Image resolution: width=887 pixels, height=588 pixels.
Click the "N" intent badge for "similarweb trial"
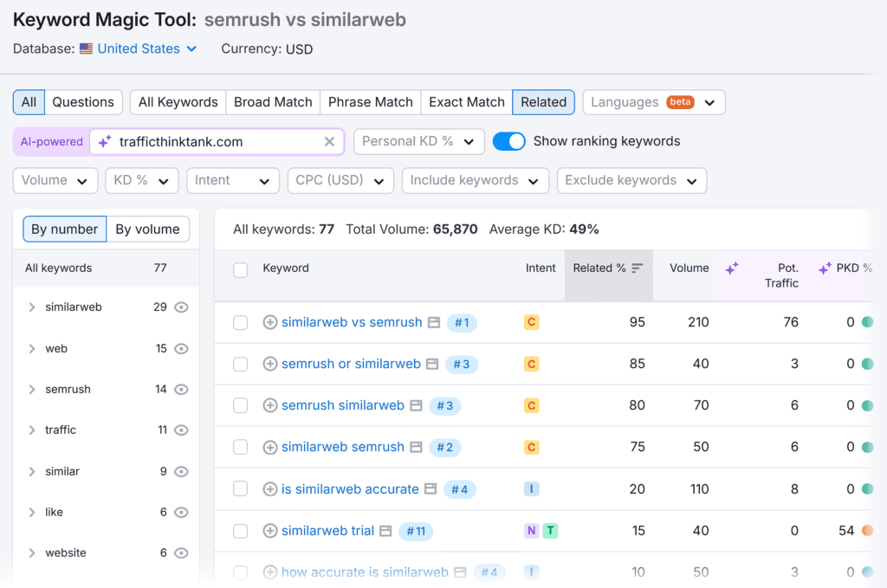530,530
